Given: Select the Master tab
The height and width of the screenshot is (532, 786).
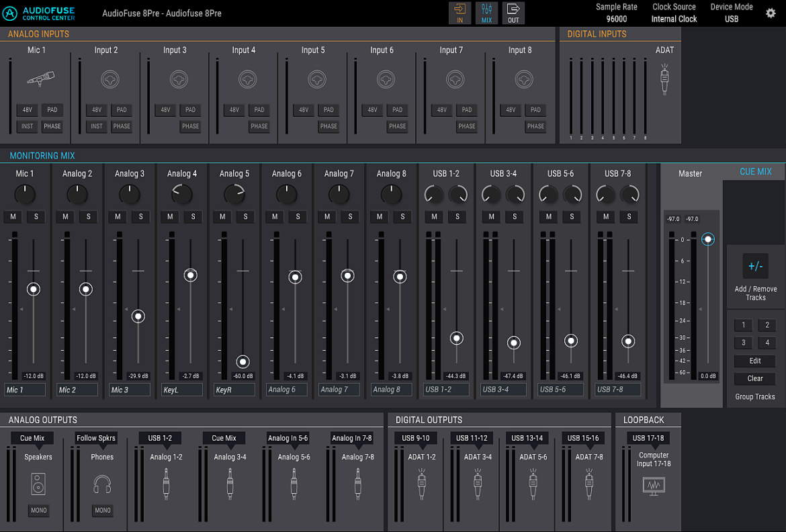Looking at the screenshot, I should tap(690, 173).
